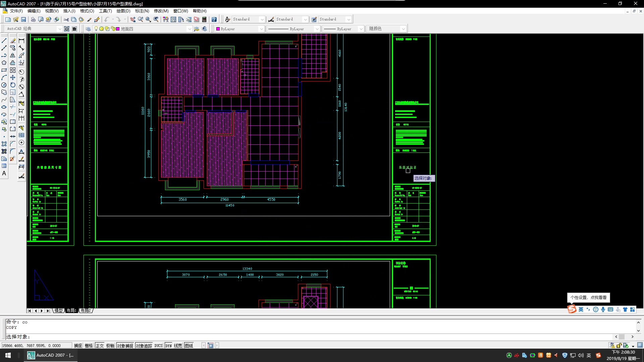Select the Erase modify tool
Screen dimensions: 644x362
[x=13, y=41]
